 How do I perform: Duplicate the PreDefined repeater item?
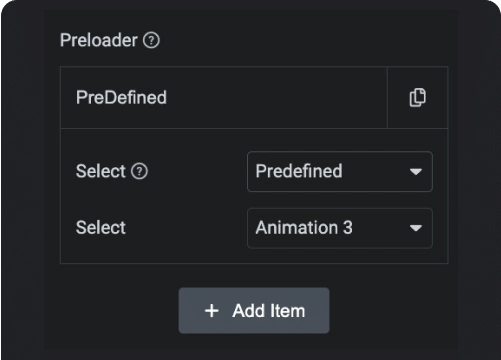417,97
